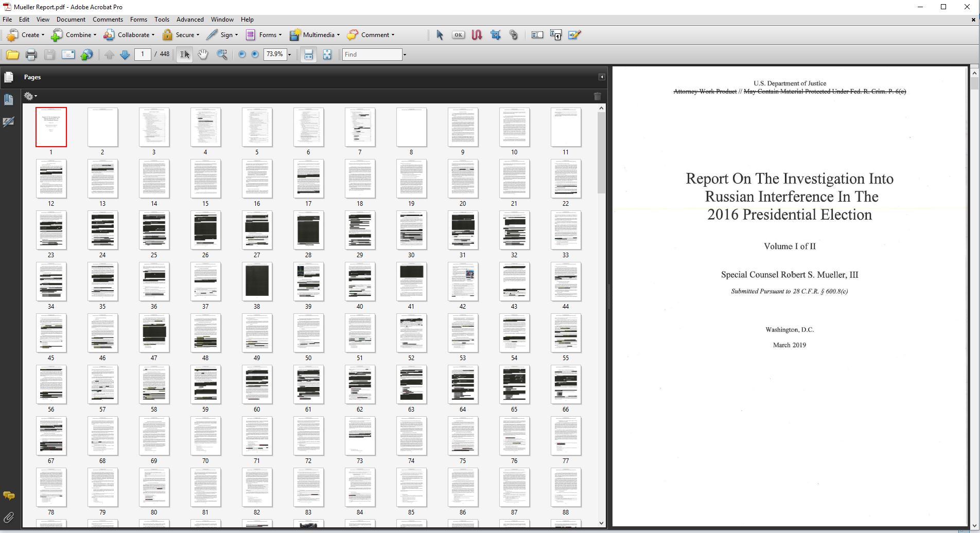Viewport: 980px width, 533px height.
Task: Click the Combine button
Action: click(x=74, y=35)
